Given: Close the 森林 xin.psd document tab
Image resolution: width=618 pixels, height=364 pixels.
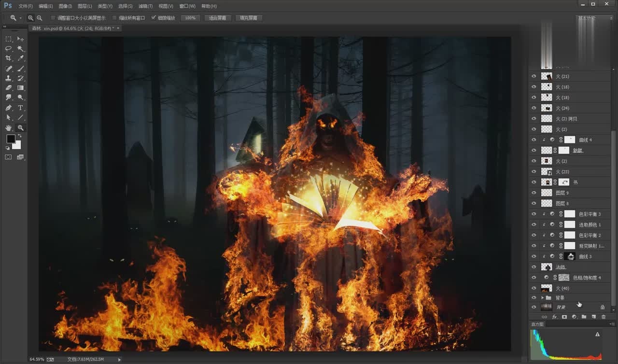Looking at the screenshot, I should point(118,28).
